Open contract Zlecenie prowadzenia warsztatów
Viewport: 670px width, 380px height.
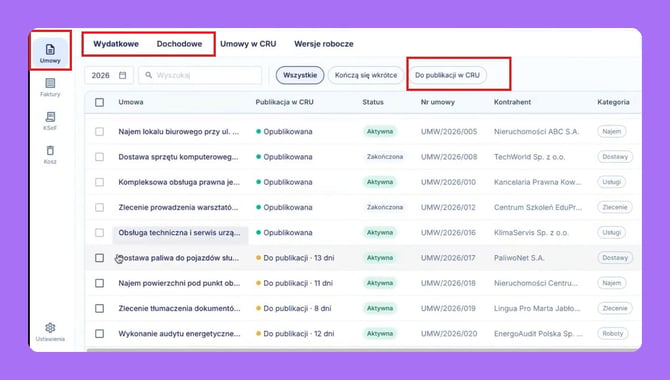178,207
